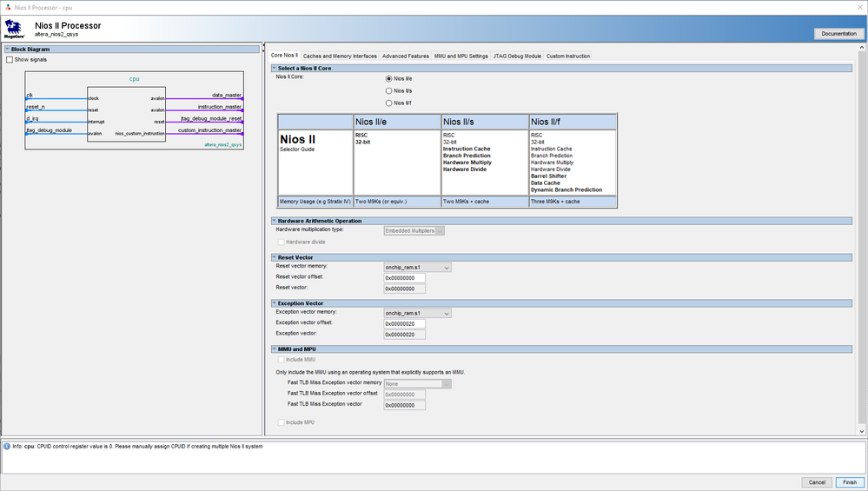This screenshot has height=491, width=868.
Task: Collapse the Select a Nios II Core section
Action: click(274, 68)
